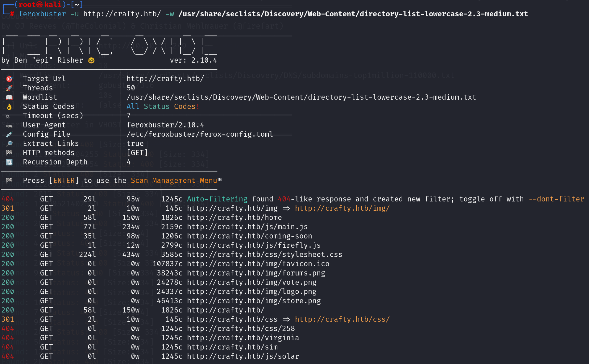Click the css/stylesheet.css URL
This screenshot has width=589, height=364.
265,254
